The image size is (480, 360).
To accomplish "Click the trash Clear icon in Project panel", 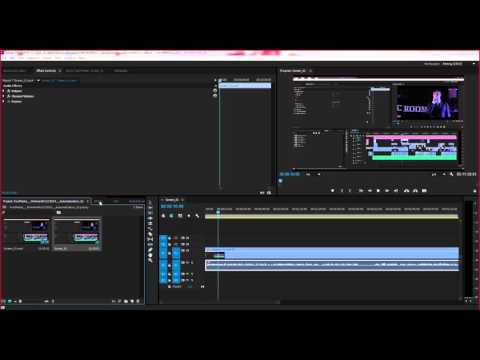I will (x=138, y=301).
